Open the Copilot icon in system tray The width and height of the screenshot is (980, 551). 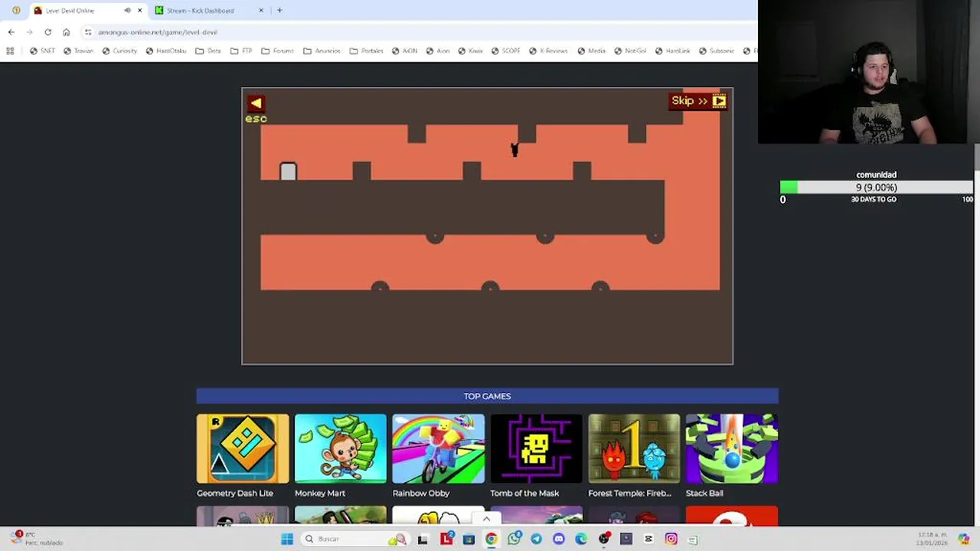point(964,539)
